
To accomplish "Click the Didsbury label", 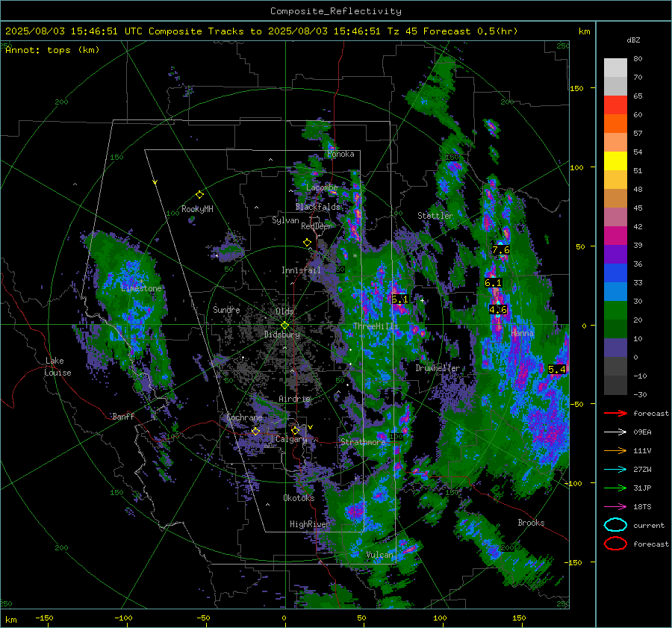I will (281, 335).
